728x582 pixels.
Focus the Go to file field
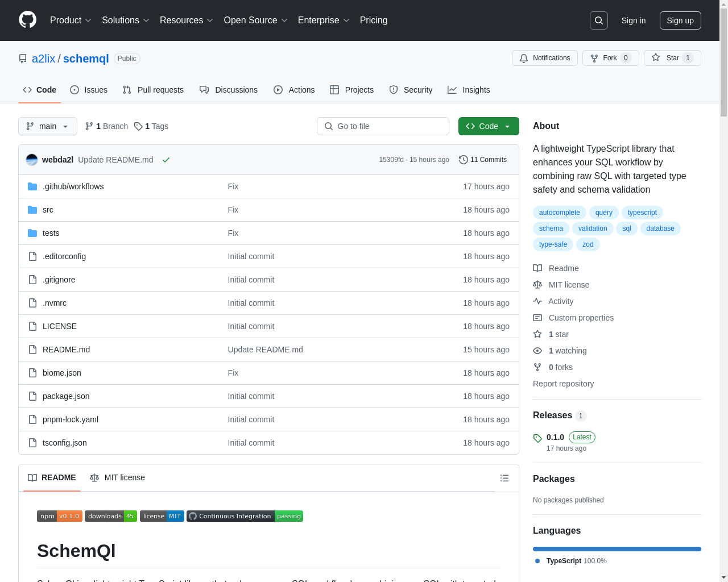click(x=383, y=126)
